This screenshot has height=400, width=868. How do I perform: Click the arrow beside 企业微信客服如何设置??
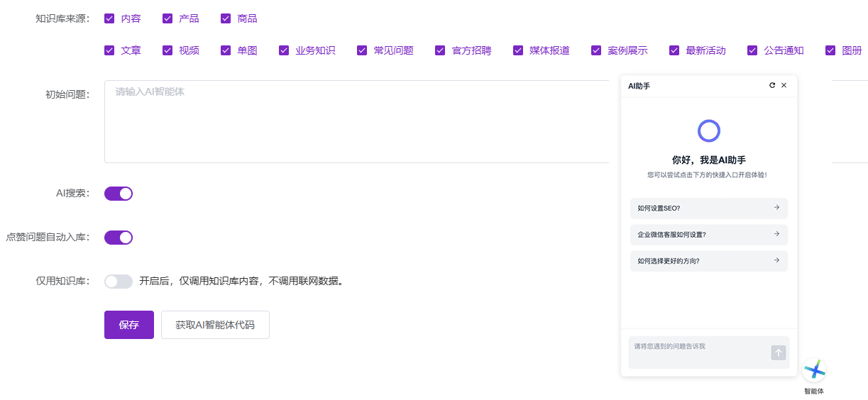[x=776, y=234]
